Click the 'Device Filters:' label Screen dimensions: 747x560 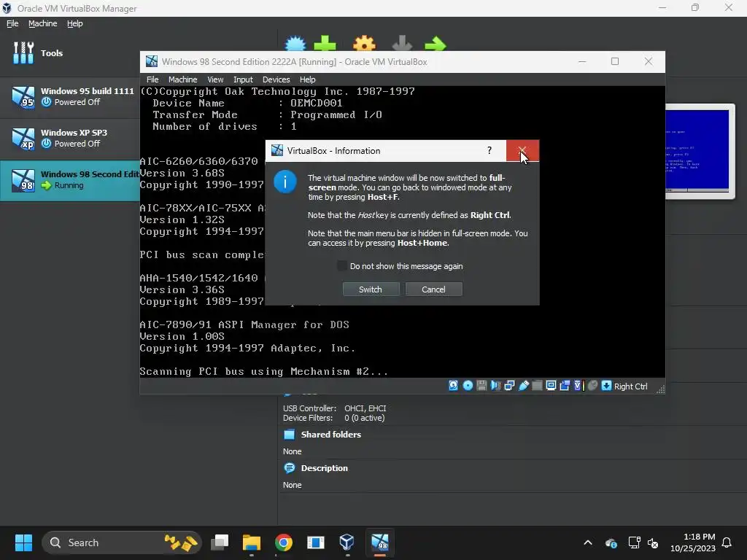click(x=308, y=418)
